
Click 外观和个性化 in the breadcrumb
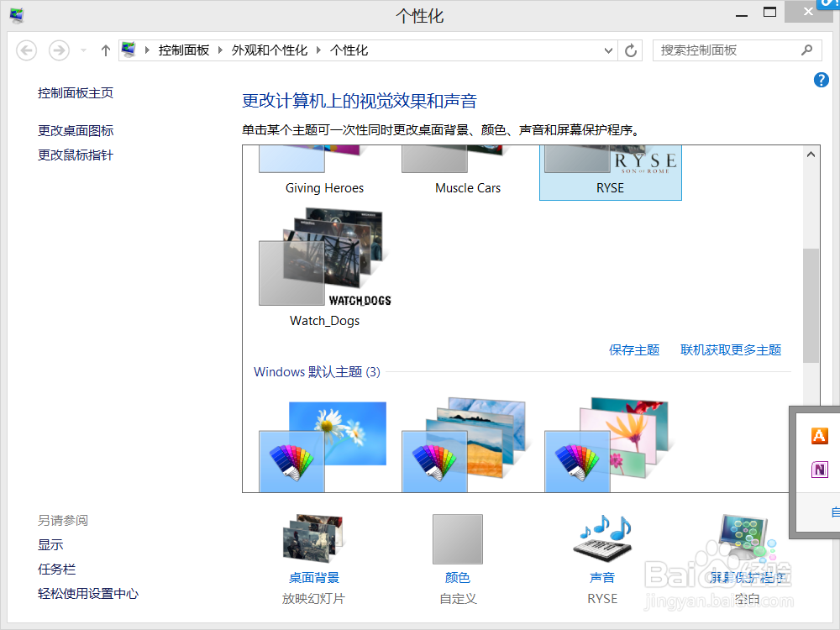coord(270,50)
